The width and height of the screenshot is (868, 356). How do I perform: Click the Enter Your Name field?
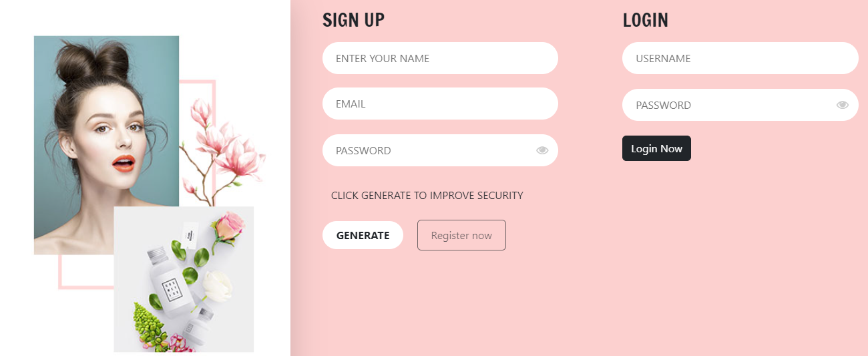coord(440,58)
